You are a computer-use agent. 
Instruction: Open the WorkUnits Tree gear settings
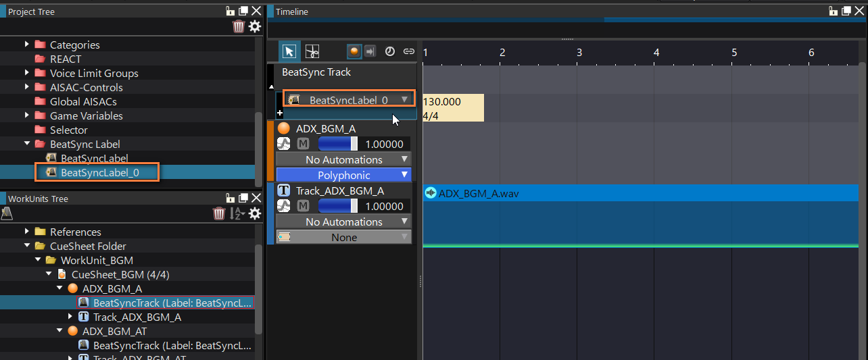click(254, 213)
